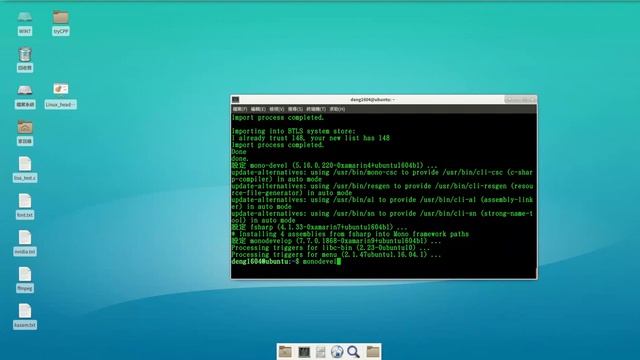Click the monodevelop (7.7.0.1868) setup line
Image resolution: width=640 pixels, height=360 pixels.
336,241
